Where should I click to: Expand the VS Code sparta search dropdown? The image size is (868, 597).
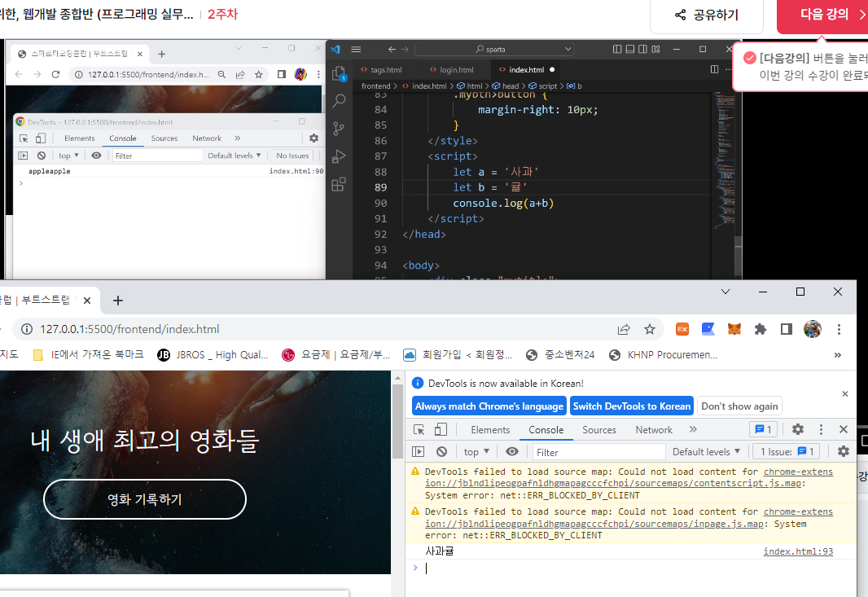coord(568,50)
